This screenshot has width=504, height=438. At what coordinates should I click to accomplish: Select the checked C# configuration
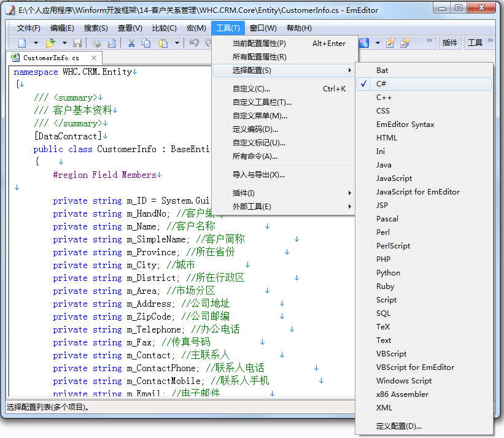(424, 84)
